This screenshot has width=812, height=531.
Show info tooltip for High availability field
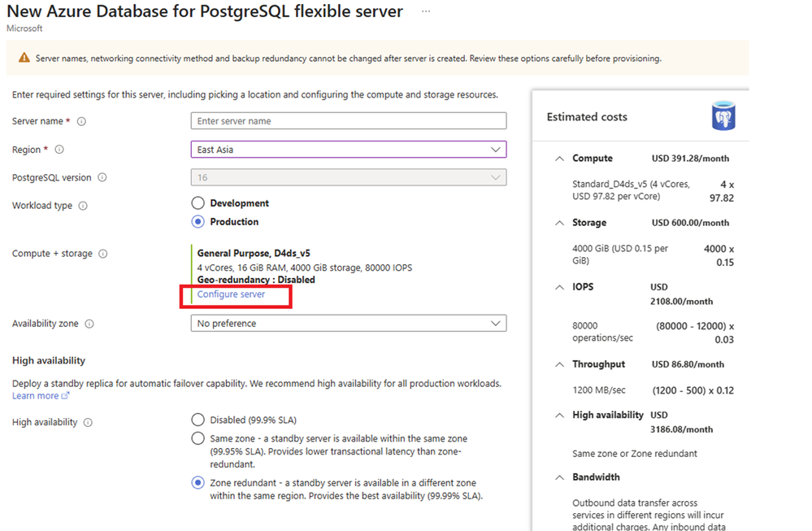(88, 422)
